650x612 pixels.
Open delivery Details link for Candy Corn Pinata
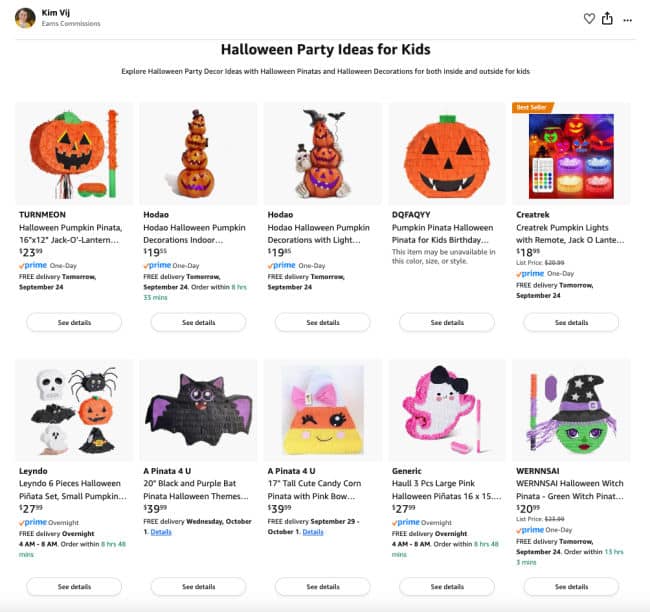313,532
